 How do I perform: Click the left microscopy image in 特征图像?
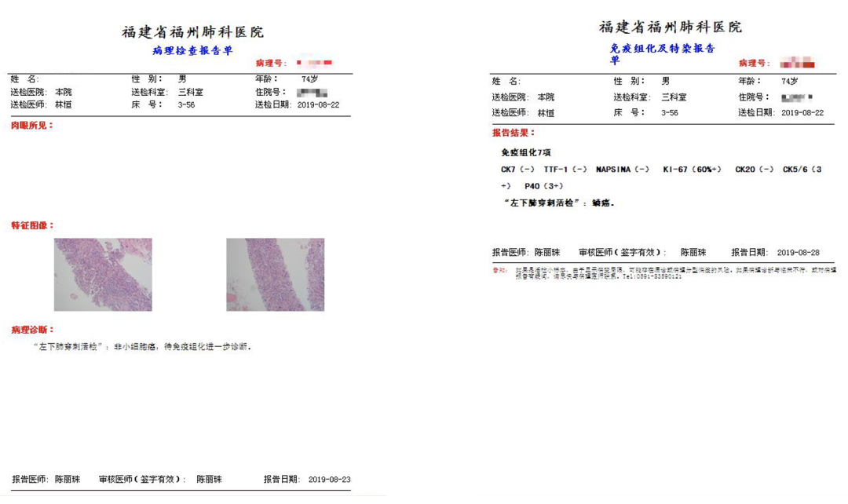[103, 275]
